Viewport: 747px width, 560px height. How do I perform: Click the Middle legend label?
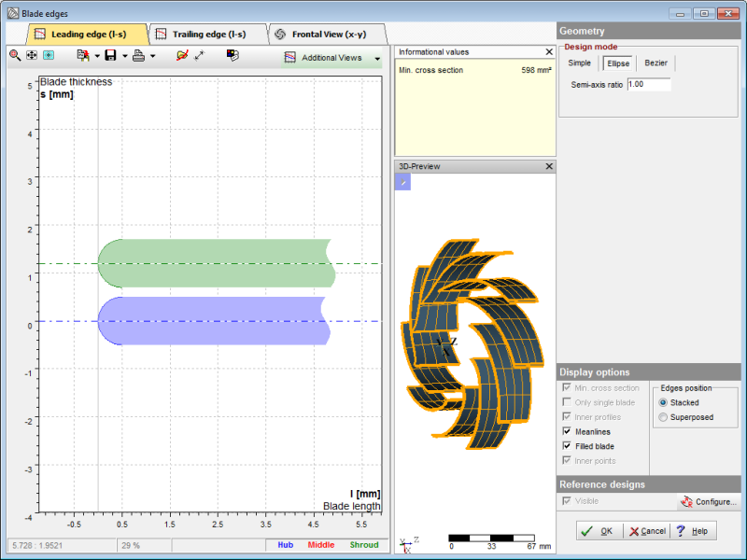321,545
